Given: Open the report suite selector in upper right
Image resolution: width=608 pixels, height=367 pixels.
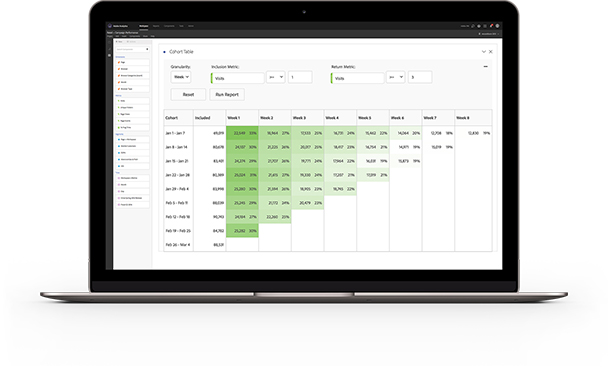Looking at the screenshot, I should (489, 34).
